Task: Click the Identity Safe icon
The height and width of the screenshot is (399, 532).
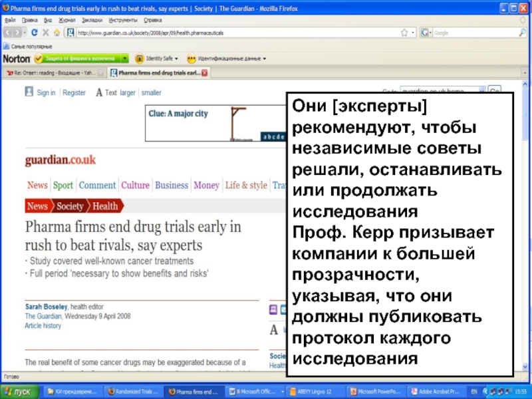Action: [140, 59]
